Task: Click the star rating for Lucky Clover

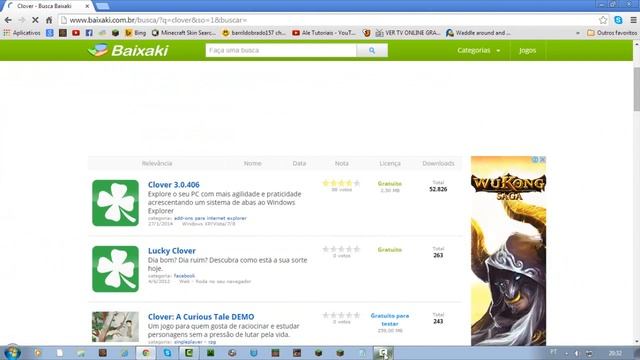Action: click(x=341, y=249)
